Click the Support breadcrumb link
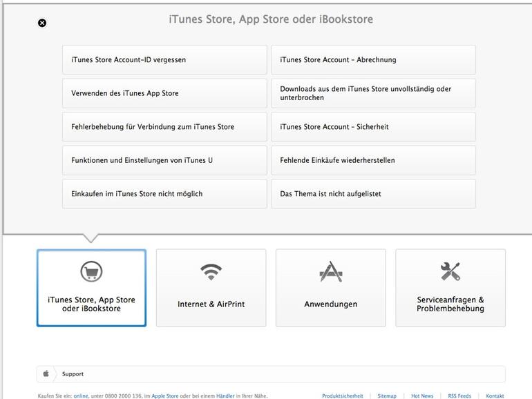The width and height of the screenshot is (532, 399). [x=73, y=374]
